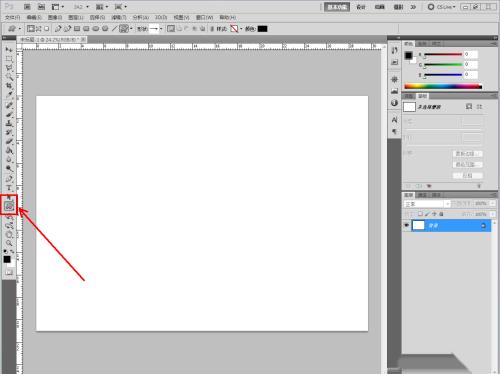Select the Rectangular Marquee tool
The height and width of the screenshot is (374, 500).
[x=9, y=59]
